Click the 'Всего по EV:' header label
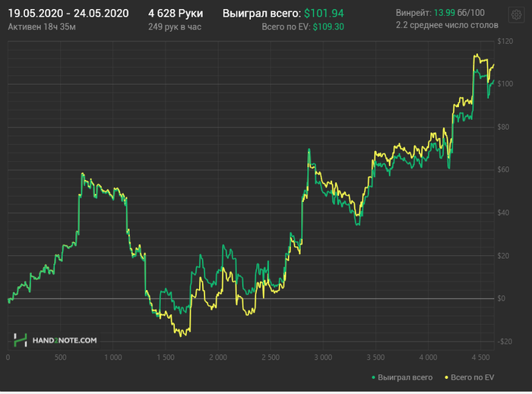Image resolution: width=532 pixels, height=394 pixels. tap(286, 27)
